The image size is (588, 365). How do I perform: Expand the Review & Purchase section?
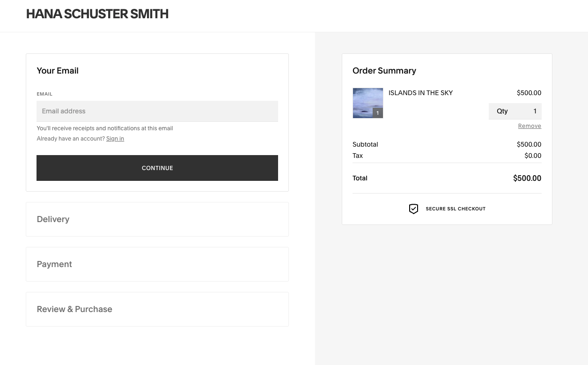(x=74, y=309)
